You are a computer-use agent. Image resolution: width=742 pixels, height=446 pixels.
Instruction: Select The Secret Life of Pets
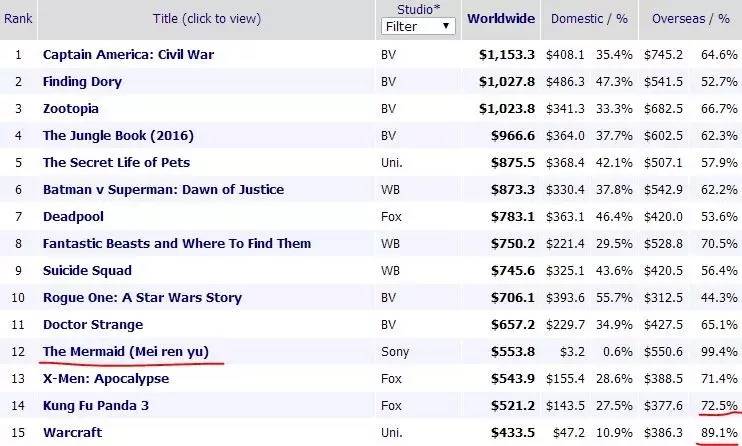tap(116, 162)
